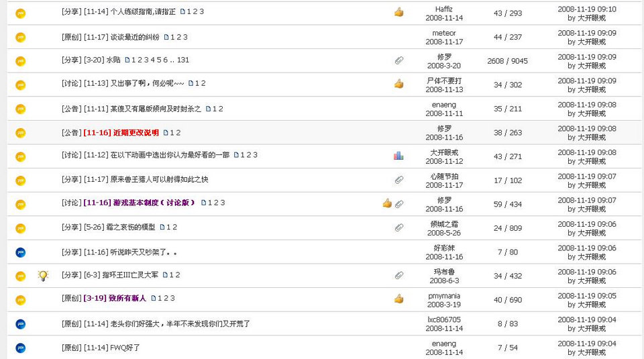Open the red announcement 近期更改说明
644x359 pixels.
point(121,133)
